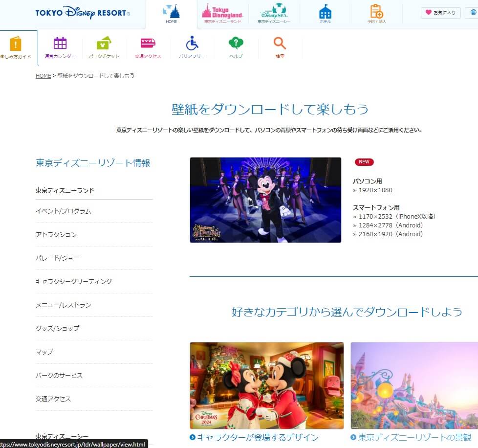Open the 楽しみ方ガイド guide icon
The height and width of the screenshot is (448, 478).
coord(16,47)
